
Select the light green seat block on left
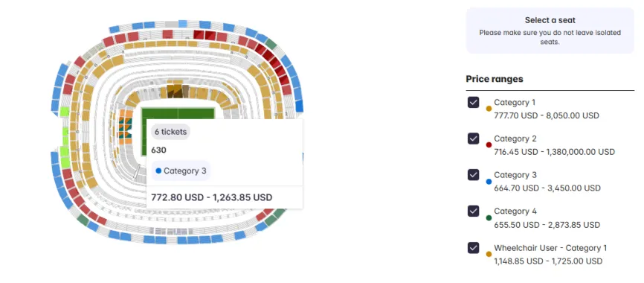pos(64,112)
